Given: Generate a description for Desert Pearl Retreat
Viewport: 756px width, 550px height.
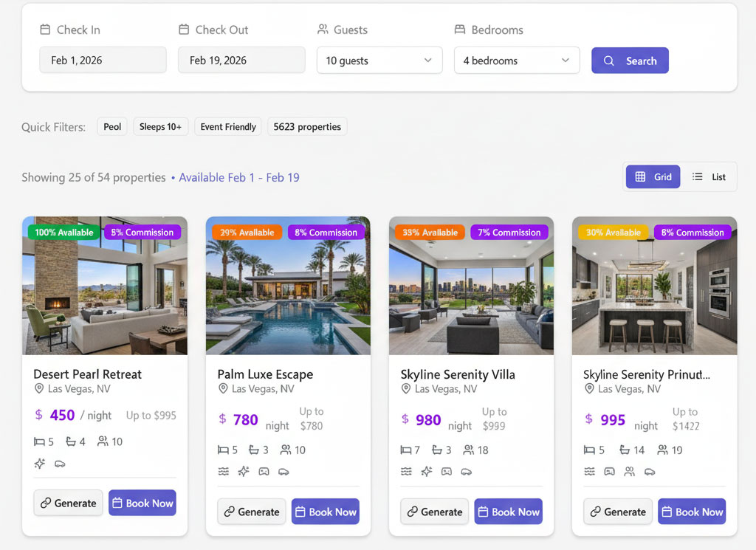Looking at the screenshot, I should tap(68, 503).
